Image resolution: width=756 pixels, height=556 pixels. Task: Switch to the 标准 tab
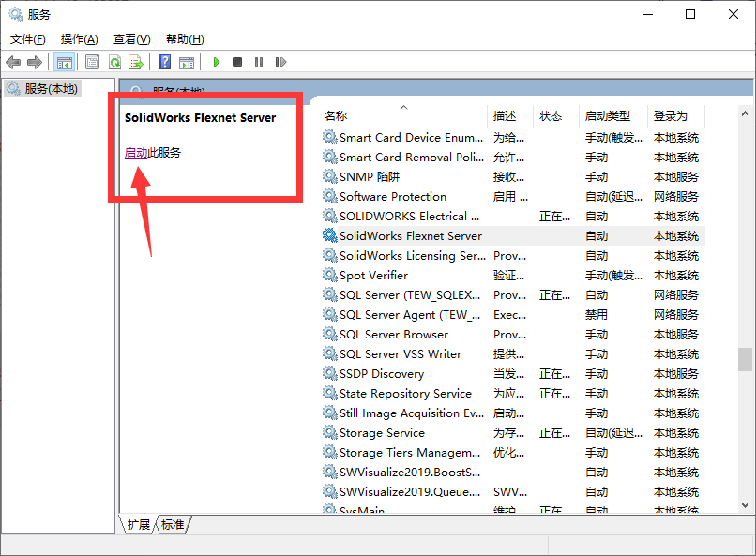tap(173, 524)
